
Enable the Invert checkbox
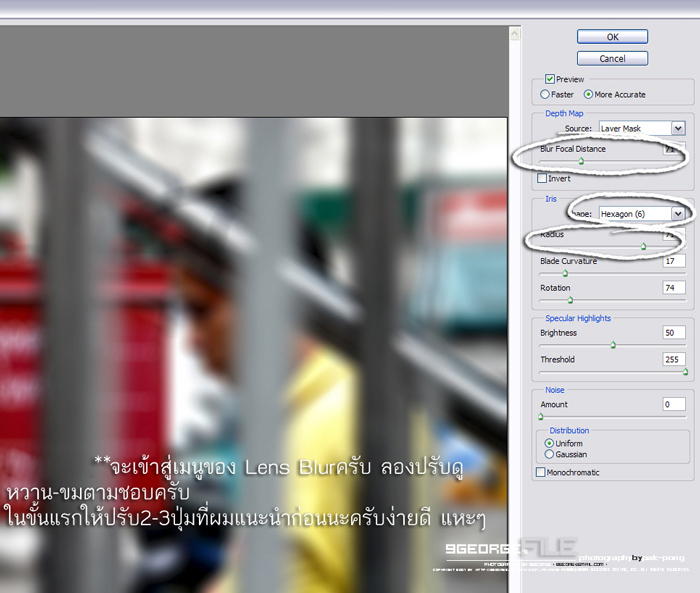click(x=542, y=178)
